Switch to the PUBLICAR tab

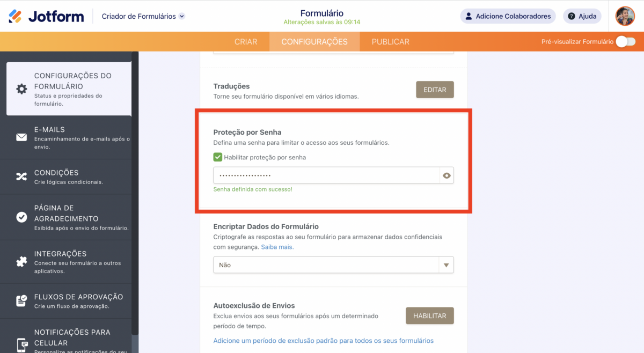click(390, 42)
